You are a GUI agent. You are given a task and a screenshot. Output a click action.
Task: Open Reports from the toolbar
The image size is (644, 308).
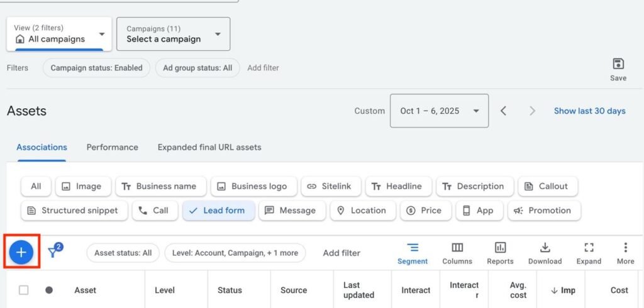[500, 253]
